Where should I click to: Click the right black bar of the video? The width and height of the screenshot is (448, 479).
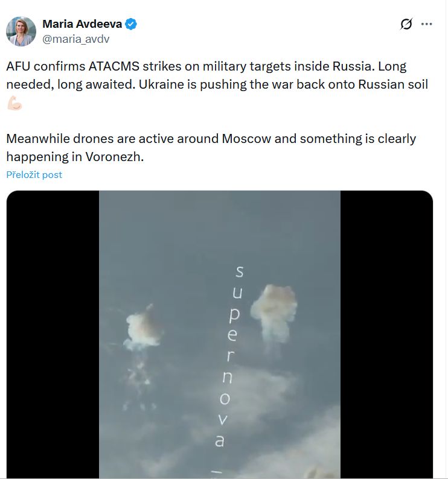pos(386,335)
